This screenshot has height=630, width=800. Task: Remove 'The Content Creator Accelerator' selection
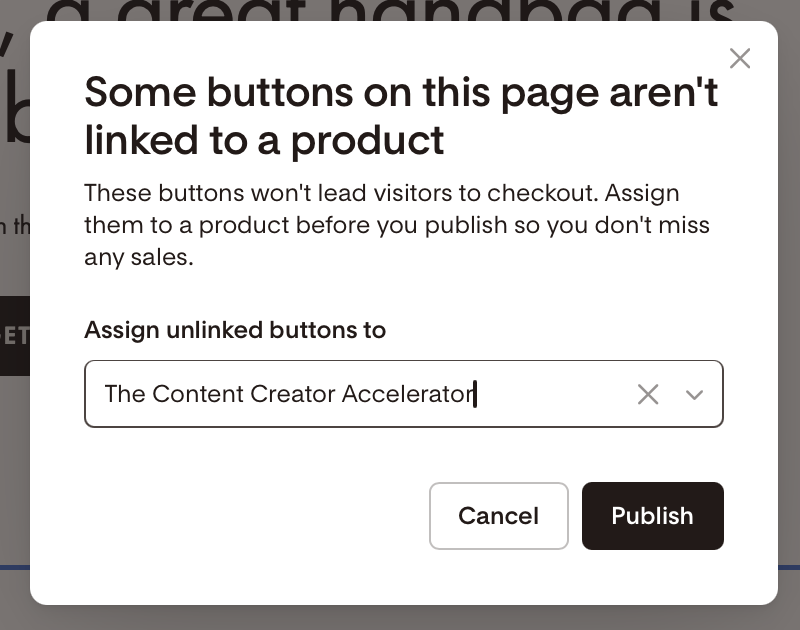coord(648,394)
